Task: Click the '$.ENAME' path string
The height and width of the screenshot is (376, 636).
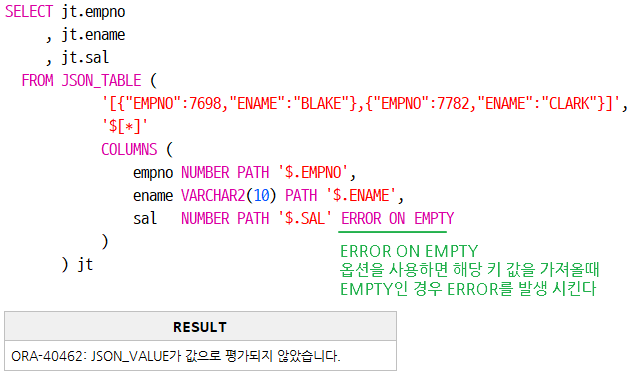Action: point(361,196)
